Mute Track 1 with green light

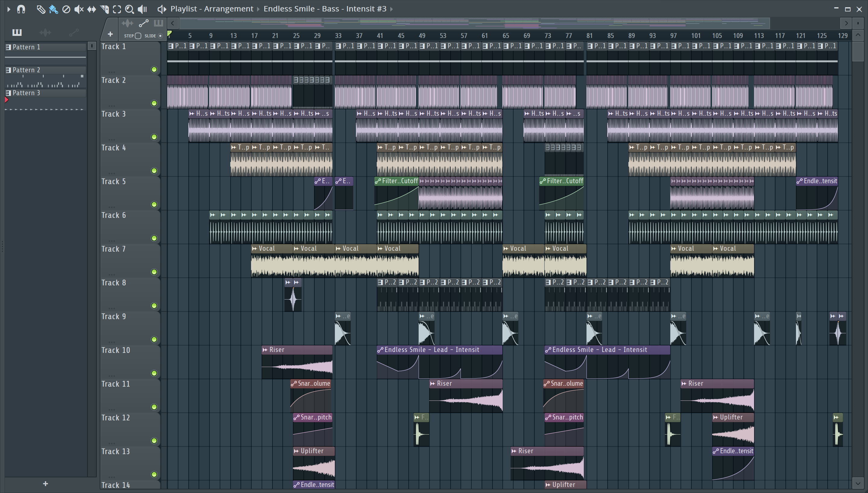tap(154, 69)
